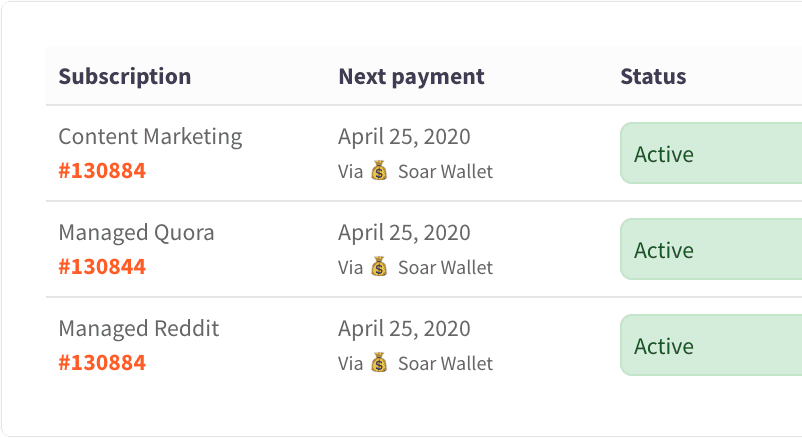
Task: Open subscription link #130844 under Managed Quora
Action: click(x=102, y=267)
